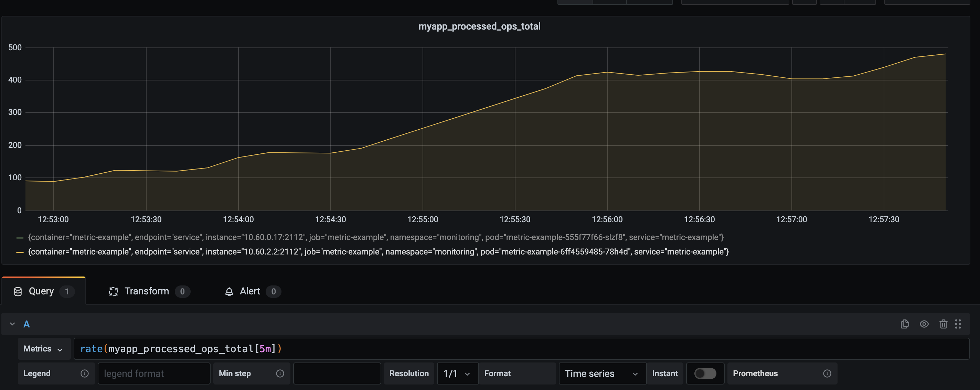980x390 pixels.
Task: Click the hide query eye icon
Action: pyautogui.click(x=924, y=324)
